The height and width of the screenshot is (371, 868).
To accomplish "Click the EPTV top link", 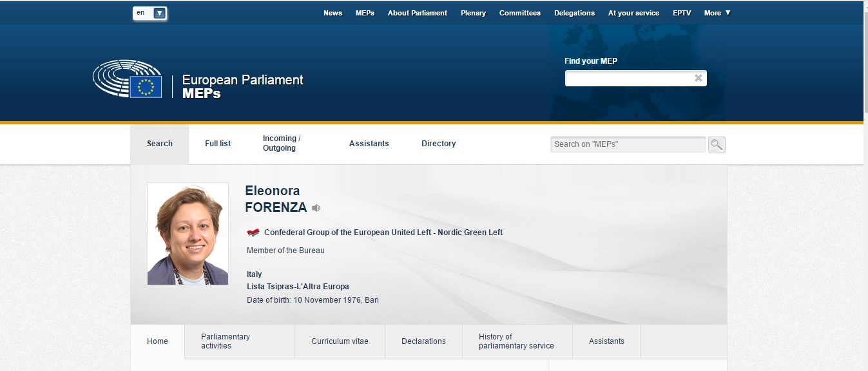I will [682, 13].
